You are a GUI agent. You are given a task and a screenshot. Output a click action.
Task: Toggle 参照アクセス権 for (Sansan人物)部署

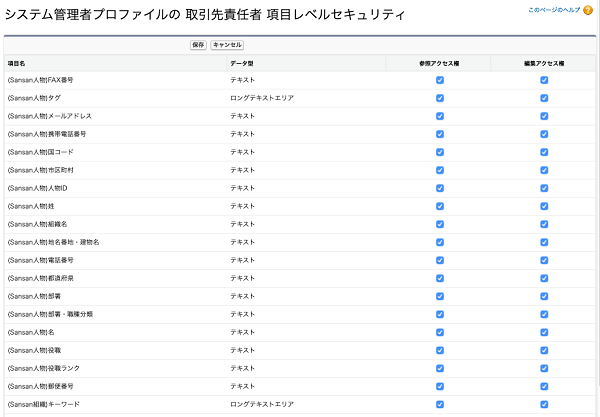point(440,296)
